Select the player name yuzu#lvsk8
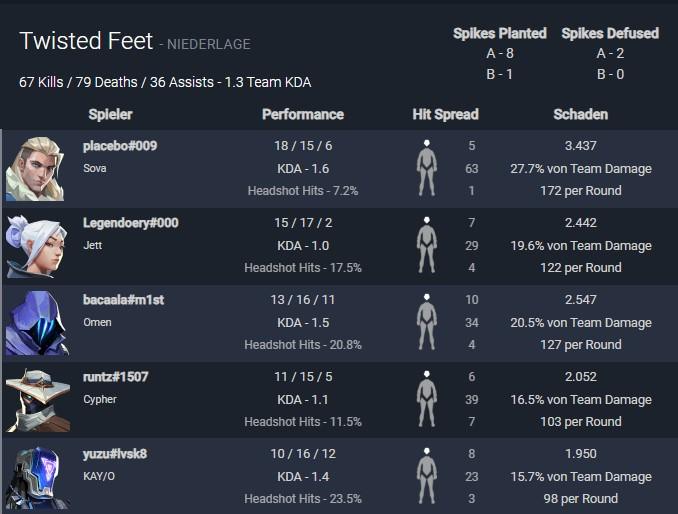The width and height of the screenshot is (678, 514). (115, 454)
